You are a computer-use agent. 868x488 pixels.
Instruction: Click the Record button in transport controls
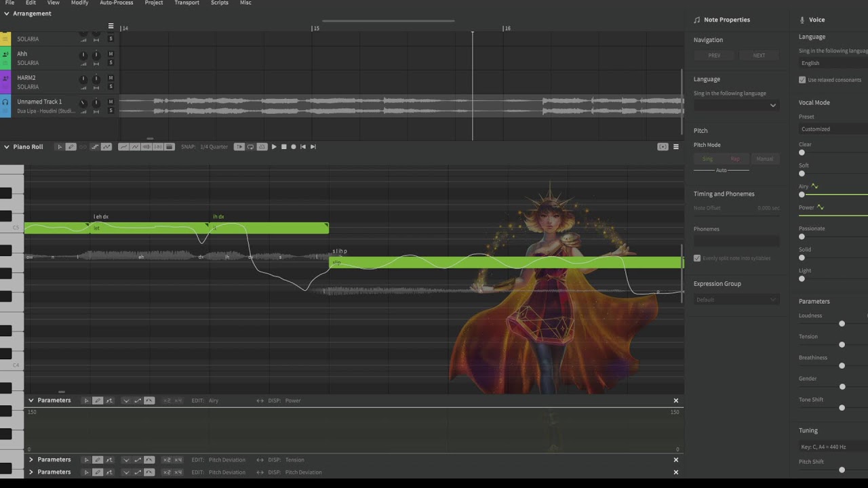(x=293, y=146)
